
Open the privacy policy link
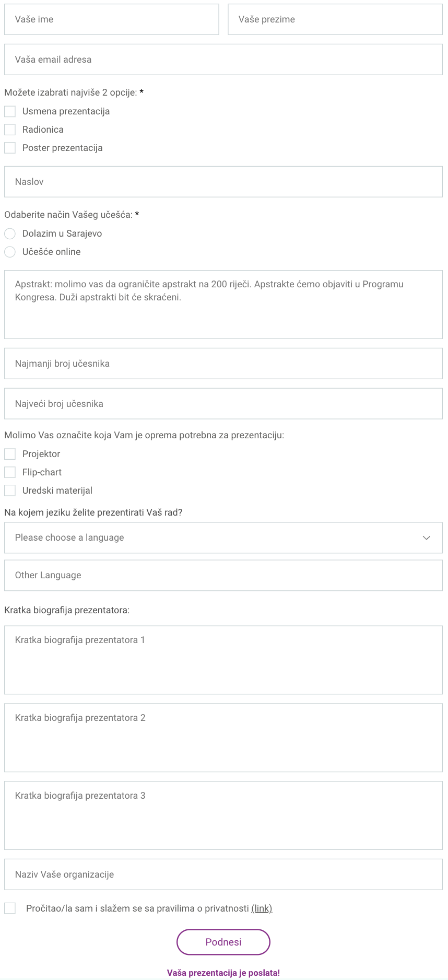coord(262,908)
